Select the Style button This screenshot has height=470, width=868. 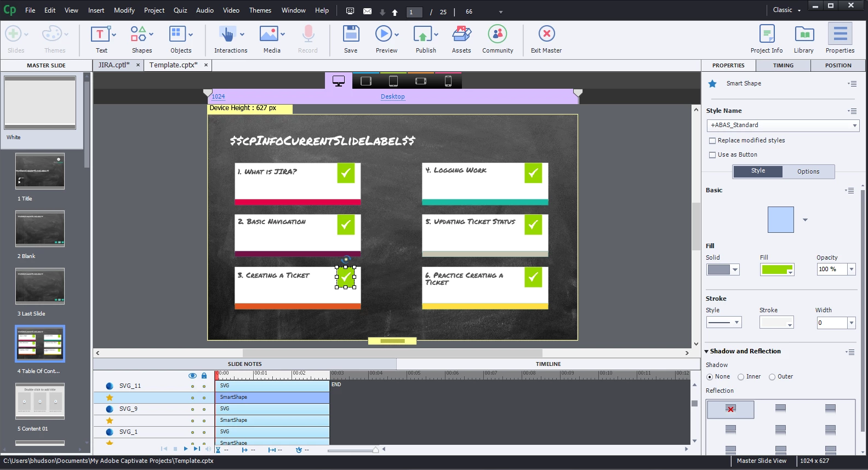click(x=758, y=171)
